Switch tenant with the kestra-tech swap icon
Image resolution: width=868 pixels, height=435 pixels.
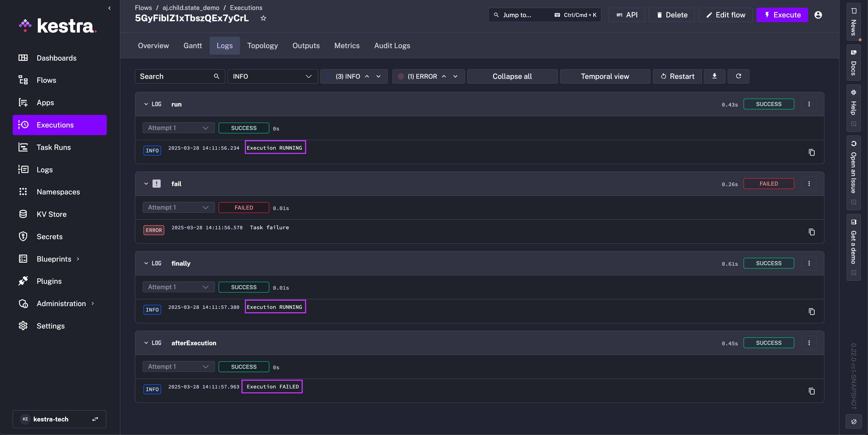[x=95, y=419]
